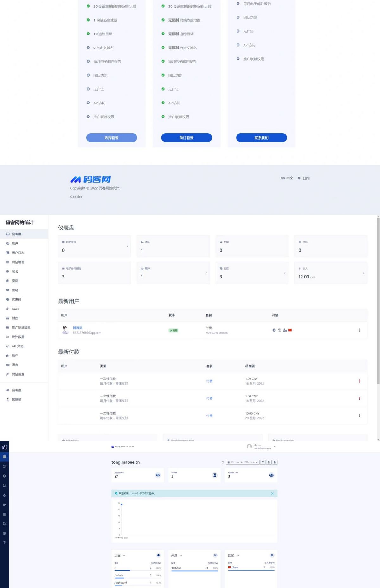Click the clock icon in dark sidebar
The height and width of the screenshot is (588, 380).
tap(4, 476)
